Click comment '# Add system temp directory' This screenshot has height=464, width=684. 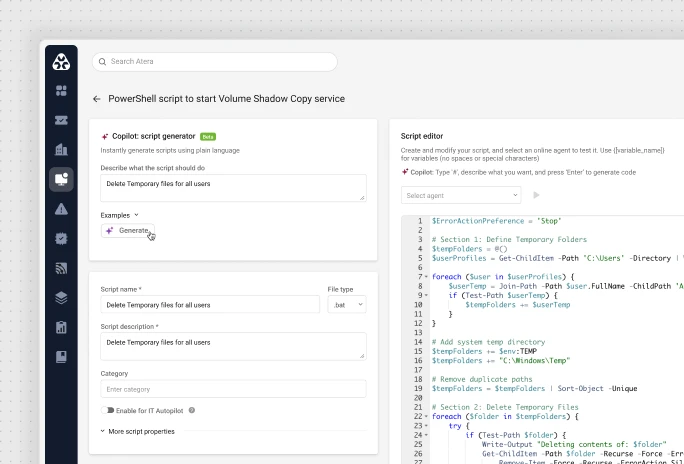[x=488, y=342]
